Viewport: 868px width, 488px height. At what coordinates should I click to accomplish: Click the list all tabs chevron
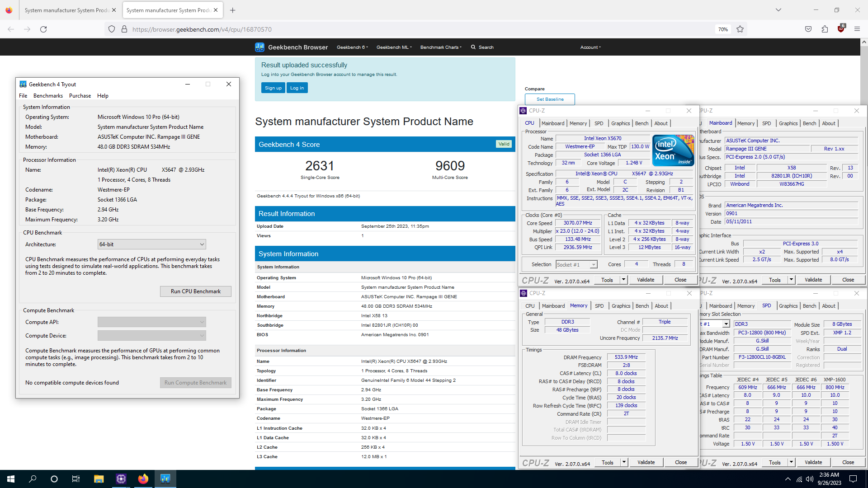778,10
